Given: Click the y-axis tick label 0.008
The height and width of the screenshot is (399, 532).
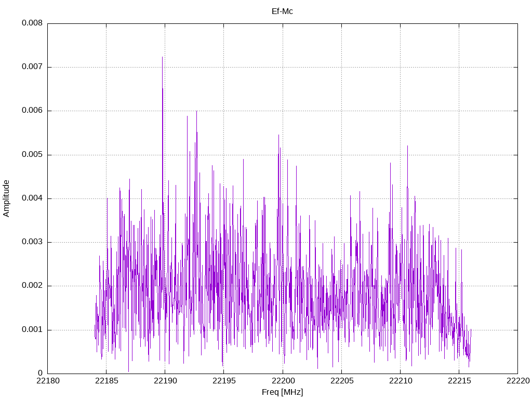Looking at the screenshot, I should (x=32, y=23).
